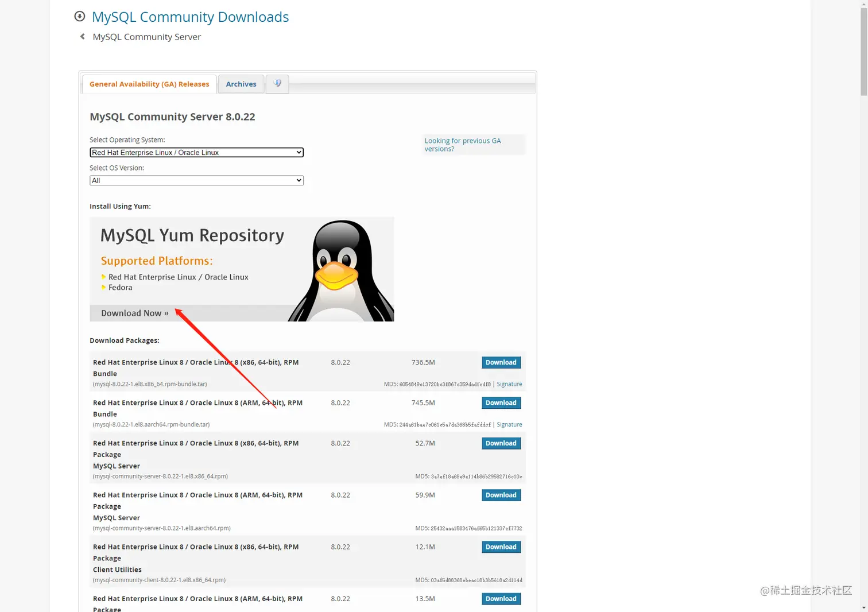Image resolution: width=868 pixels, height=612 pixels.
Task: Click filename mysql-8.0.22-1.el8.aarch64.rpm-bundle.tar
Action: (x=151, y=425)
